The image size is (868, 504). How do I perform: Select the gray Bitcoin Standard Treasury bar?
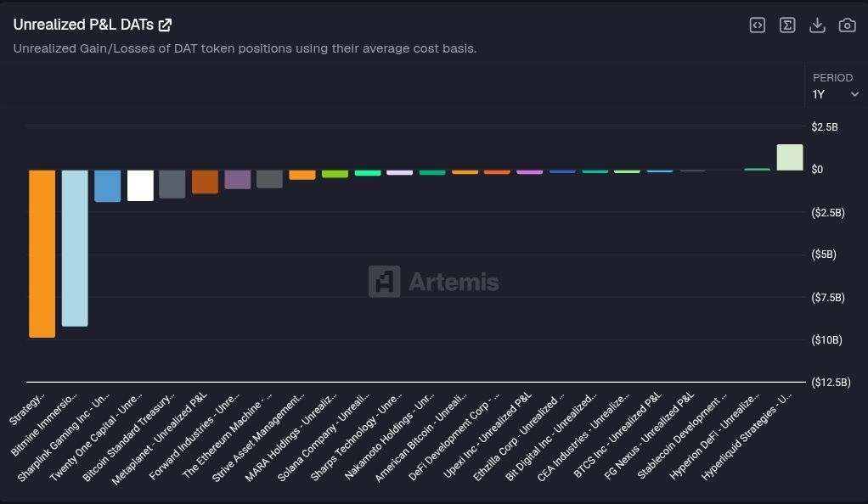point(172,183)
